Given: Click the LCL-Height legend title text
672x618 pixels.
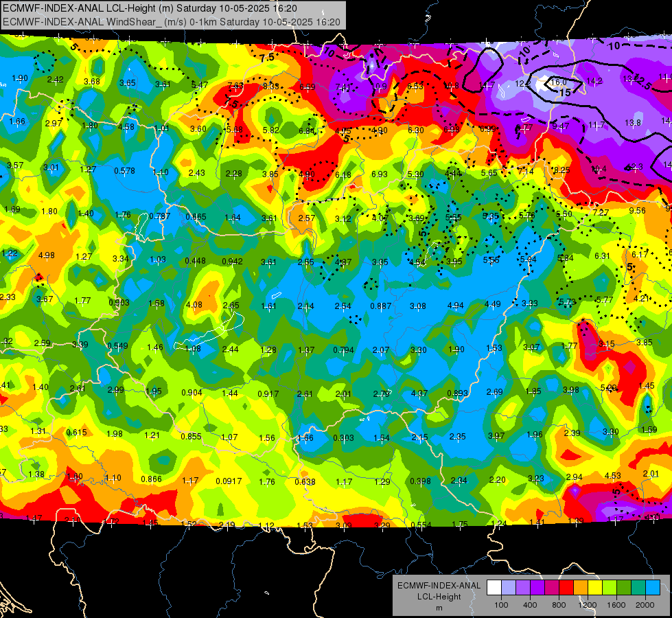Looking at the screenshot, I should (439, 597).
